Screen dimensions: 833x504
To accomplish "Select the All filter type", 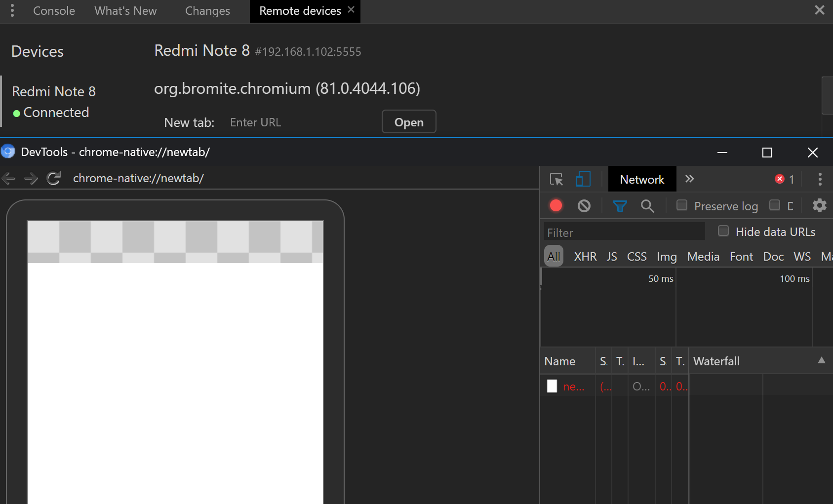I will (554, 256).
